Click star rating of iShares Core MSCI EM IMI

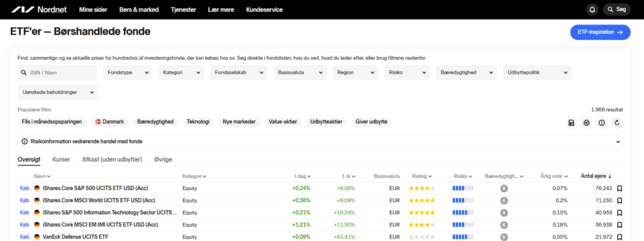(422, 225)
